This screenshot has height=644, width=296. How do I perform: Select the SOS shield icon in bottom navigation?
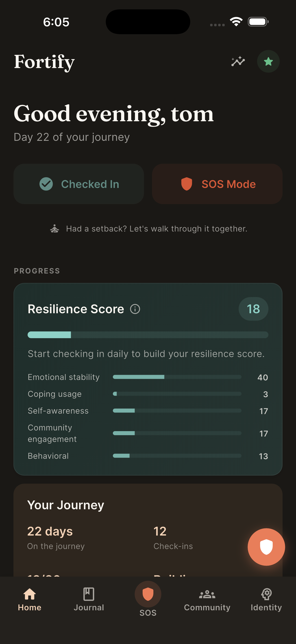point(148,594)
